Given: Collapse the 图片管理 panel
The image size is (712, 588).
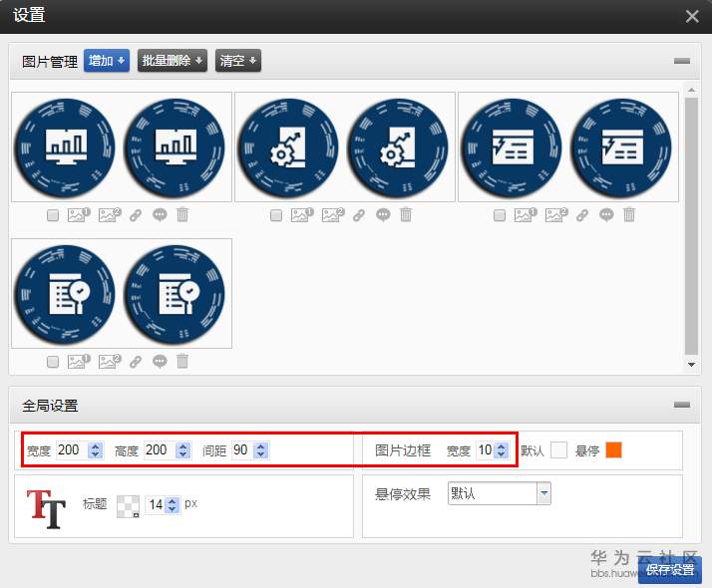Looking at the screenshot, I should (682, 61).
